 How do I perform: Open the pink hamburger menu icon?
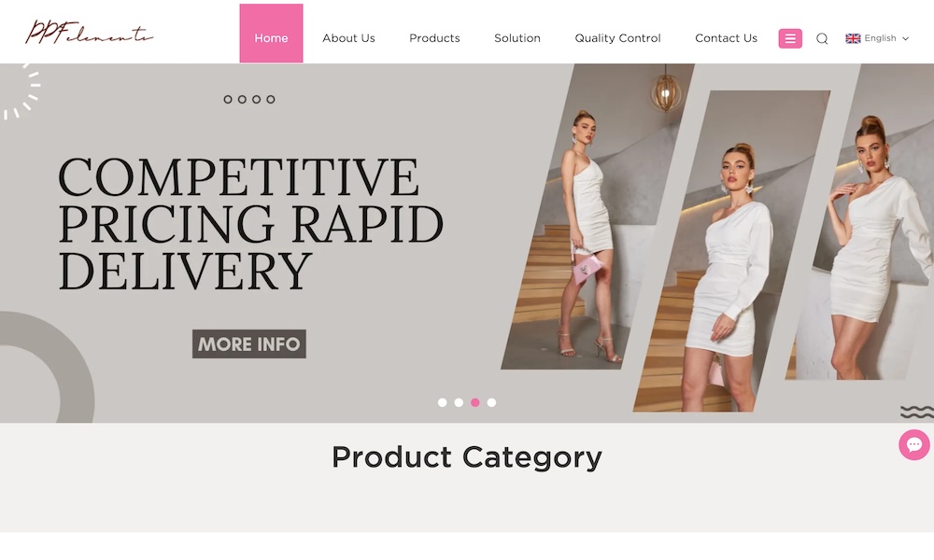(790, 38)
